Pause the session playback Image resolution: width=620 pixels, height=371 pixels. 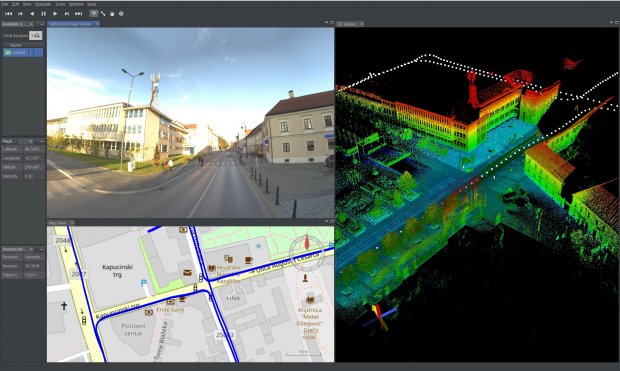click(43, 14)
